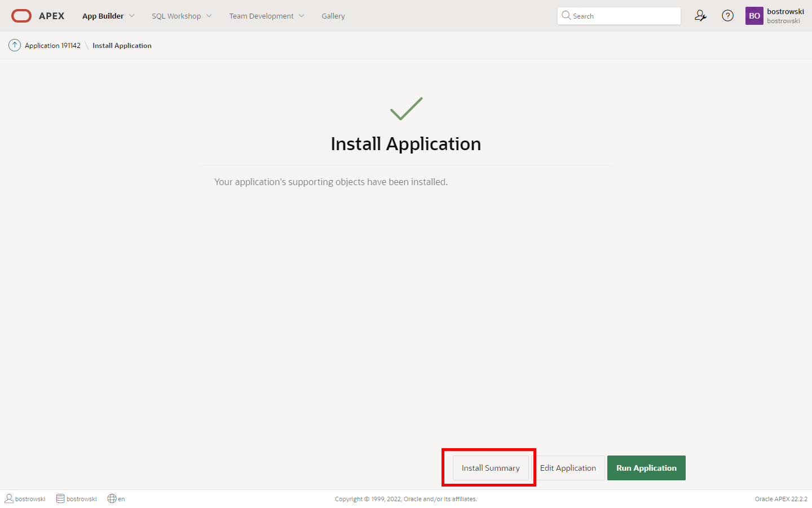Click the user icon in footer

point(9,498)
